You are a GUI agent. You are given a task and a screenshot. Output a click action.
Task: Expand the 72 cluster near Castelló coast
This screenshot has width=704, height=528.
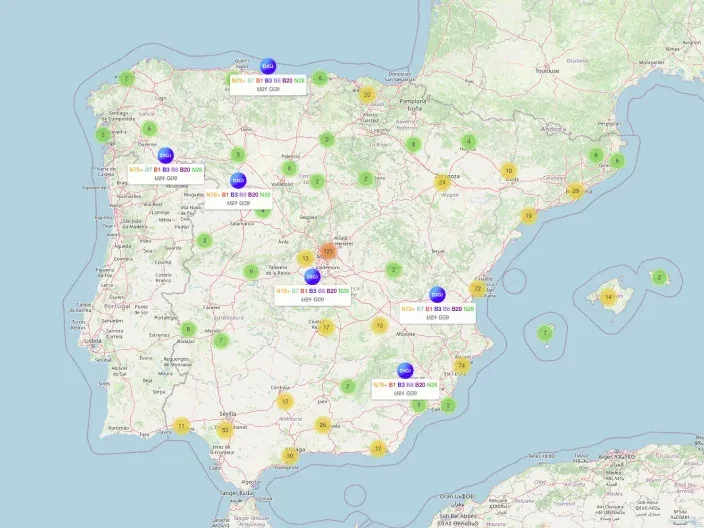click(x=478, y=289)
